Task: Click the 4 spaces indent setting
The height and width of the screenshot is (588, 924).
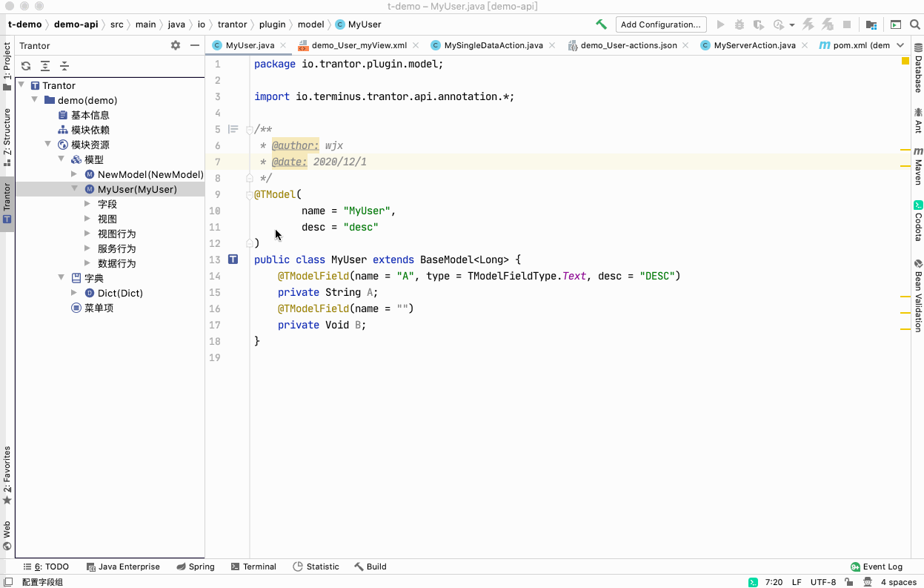Action: coord(899,582)
